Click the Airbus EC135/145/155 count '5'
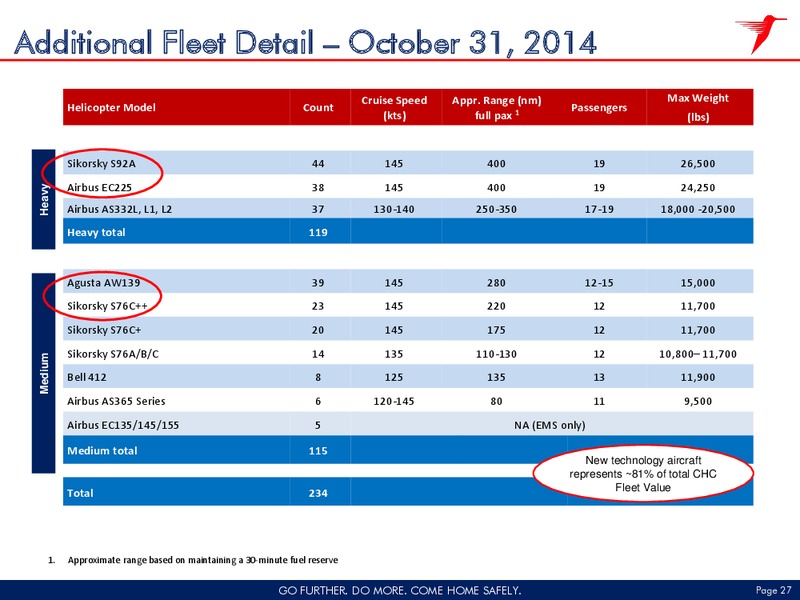The image size is (800, 600). click(x=318, y=425)
